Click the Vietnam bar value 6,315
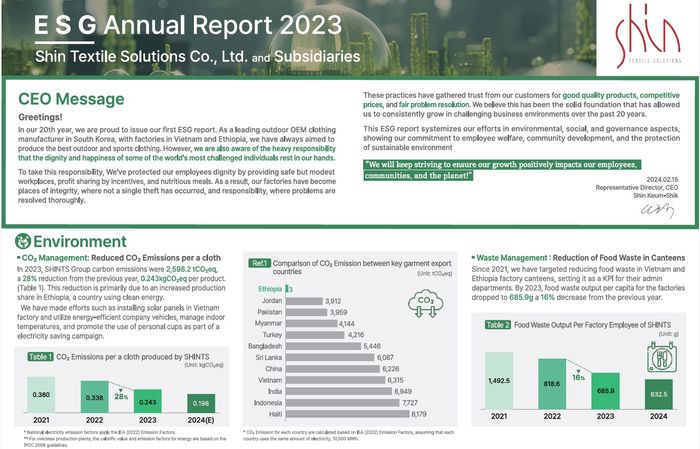This screenshot has height=449, width=700. [x=395, y=380]
